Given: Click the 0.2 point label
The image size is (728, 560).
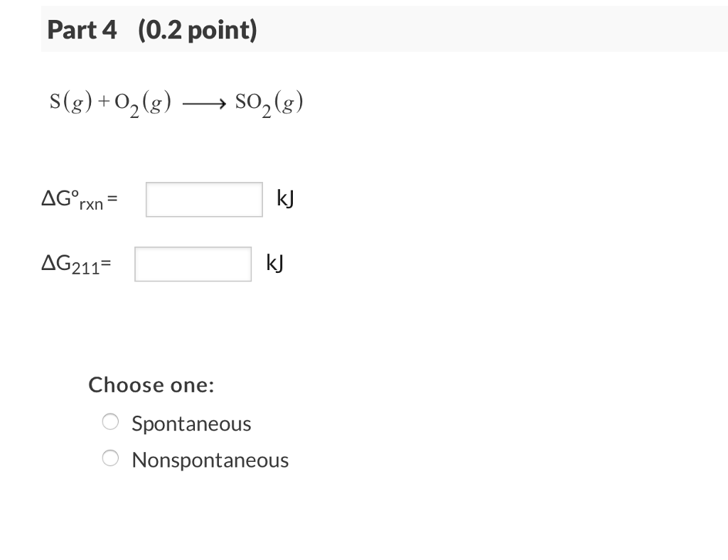Looking at the screenshot, I should [199, 30].
